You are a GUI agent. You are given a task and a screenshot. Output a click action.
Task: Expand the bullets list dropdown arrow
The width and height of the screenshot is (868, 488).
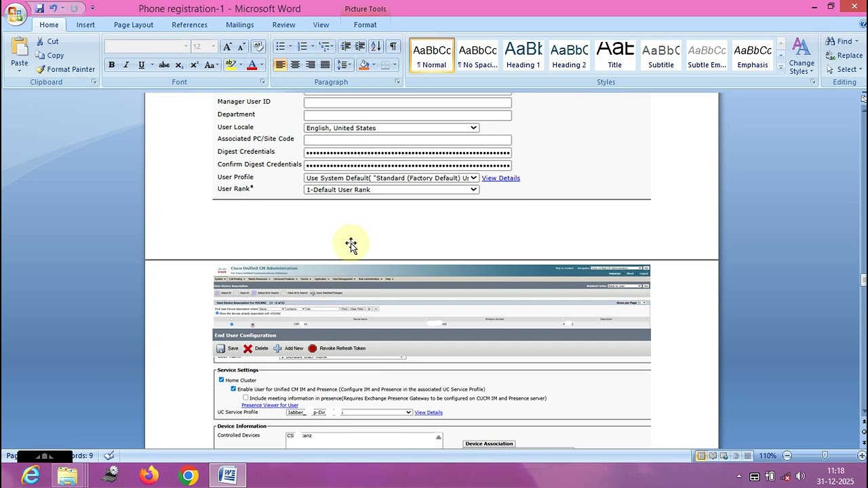tap(290, 47)
